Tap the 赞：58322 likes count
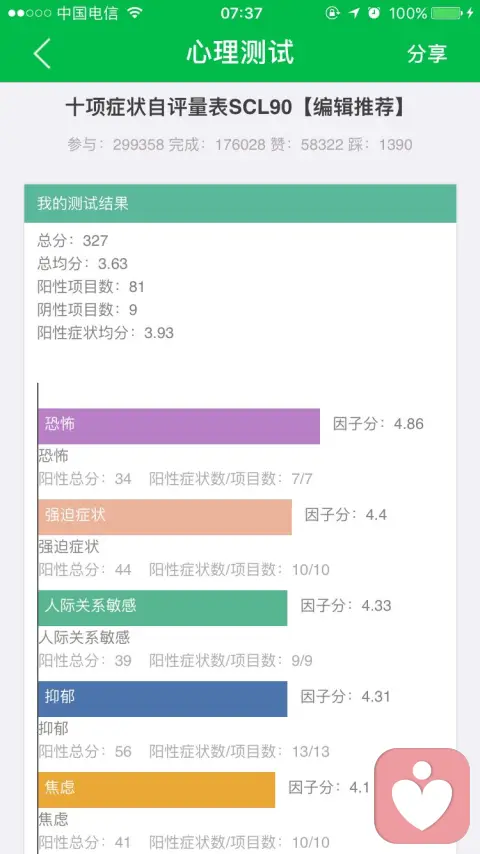This screenshot has width=480, height=854. click(x=307, y=144)
